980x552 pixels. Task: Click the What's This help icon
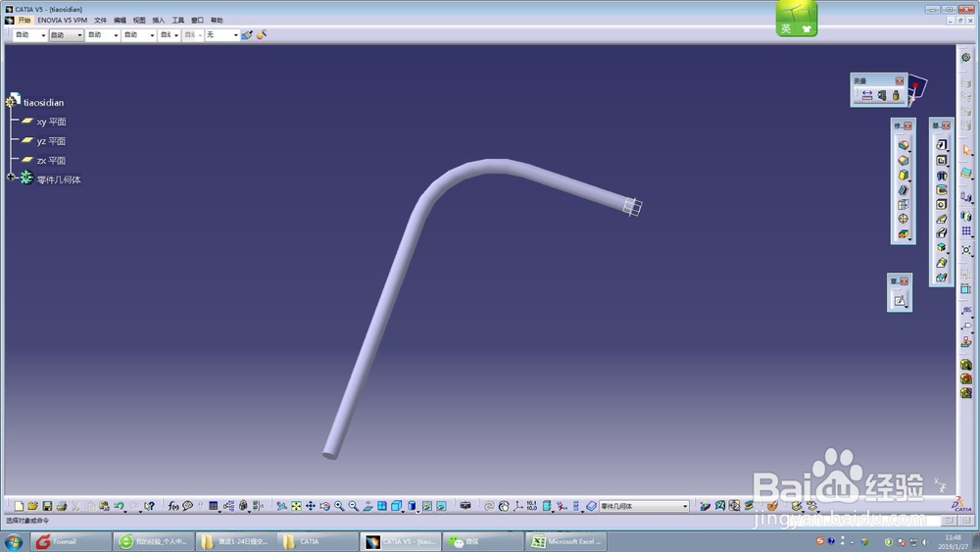(149, 506)
